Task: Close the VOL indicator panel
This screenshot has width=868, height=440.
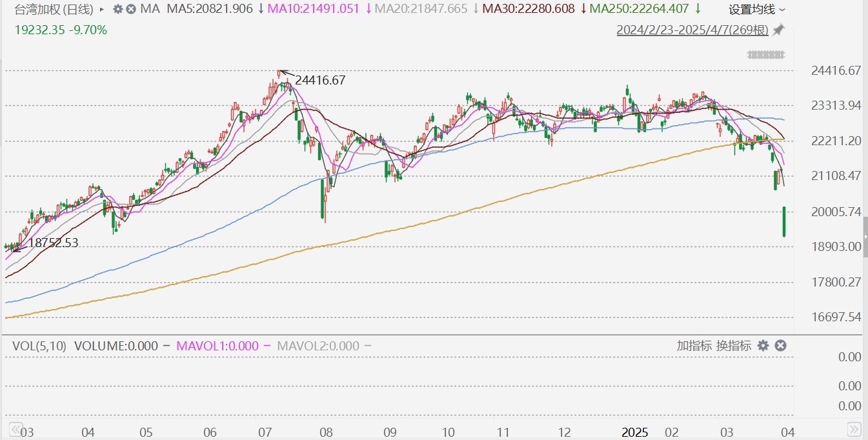Action: tap(780, 346)
